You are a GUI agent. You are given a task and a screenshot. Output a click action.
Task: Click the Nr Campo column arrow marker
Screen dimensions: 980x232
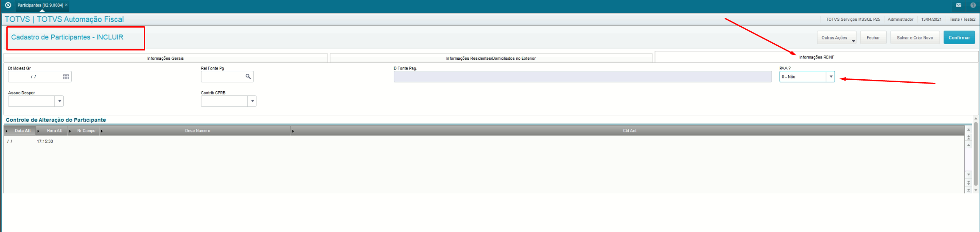click(70, 131)
